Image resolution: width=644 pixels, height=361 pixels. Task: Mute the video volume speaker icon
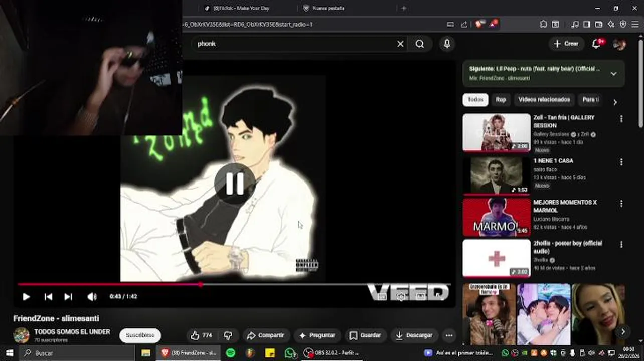click(x=92, y=297)
